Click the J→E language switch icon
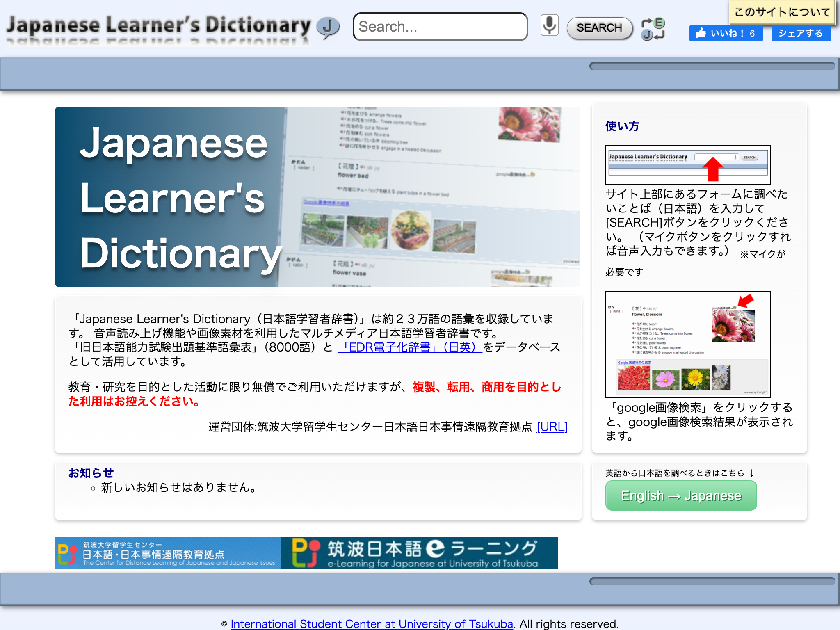Viewport: 840px width, 630px height. pyautogui.click(x=654, y=28)
